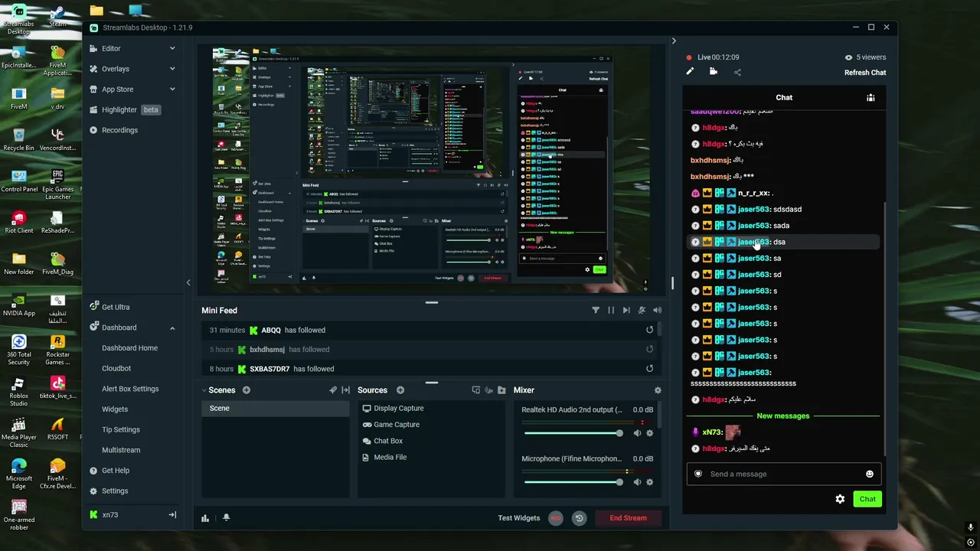The width and height of the screenshot is (980, 551).
Task: Mute the Realtek HD Audio 2nd output
Action: coord(637,433)
